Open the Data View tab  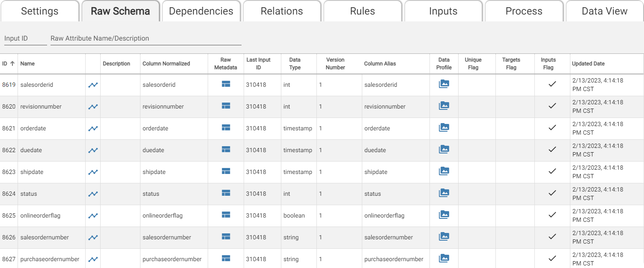(604, 11)
